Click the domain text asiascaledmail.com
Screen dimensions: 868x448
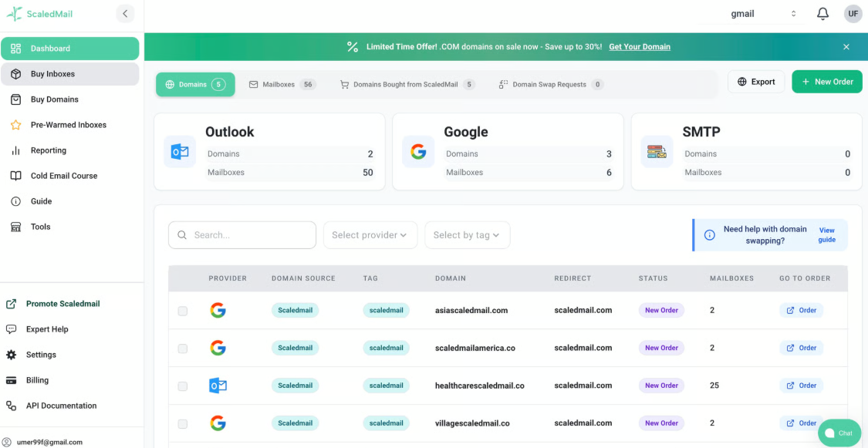point(471,310)
